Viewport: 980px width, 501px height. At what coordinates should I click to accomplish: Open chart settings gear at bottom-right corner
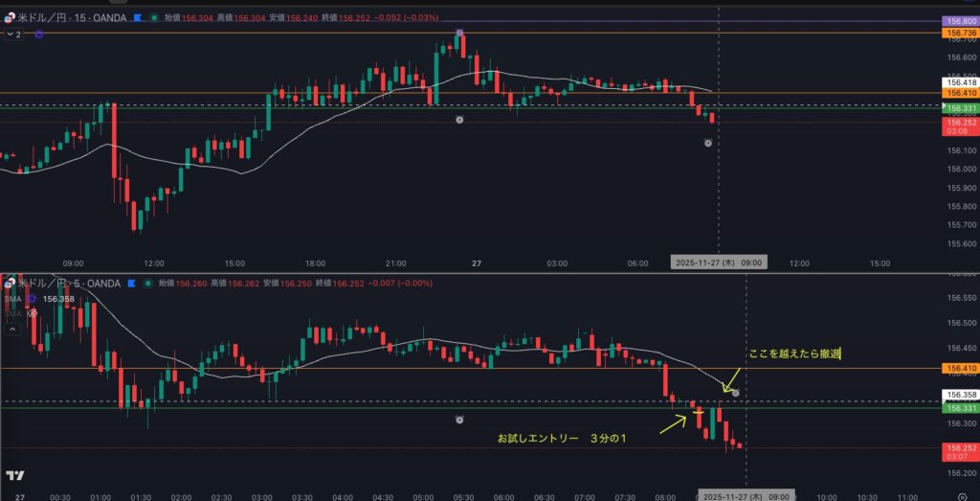point(961,497)
